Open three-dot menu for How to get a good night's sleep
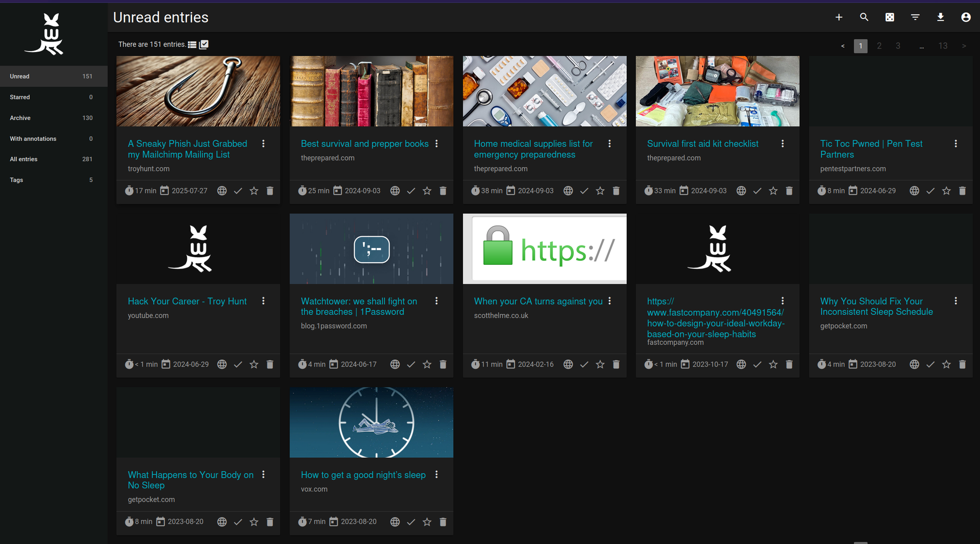The height and width of the screenshot is (544, 980). (436, 475)
